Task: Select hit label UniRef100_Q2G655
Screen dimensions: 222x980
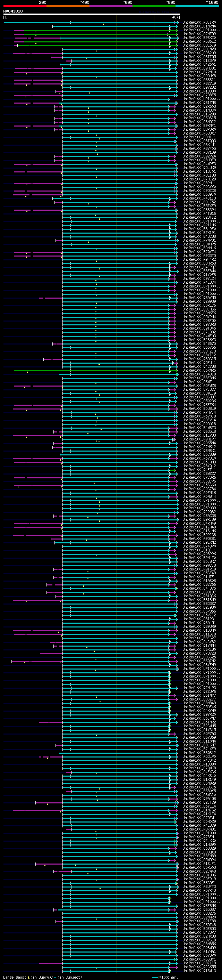Action: (x=199, y=967)
